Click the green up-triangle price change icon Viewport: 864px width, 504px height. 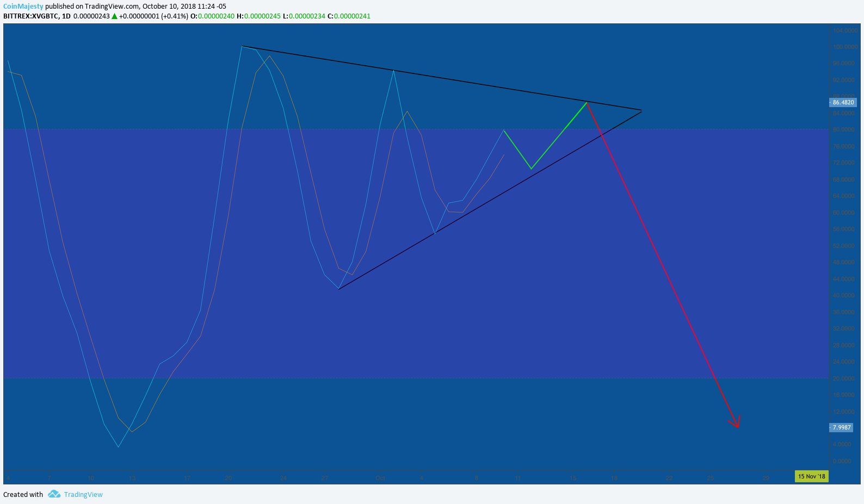[x=114, y=16]
